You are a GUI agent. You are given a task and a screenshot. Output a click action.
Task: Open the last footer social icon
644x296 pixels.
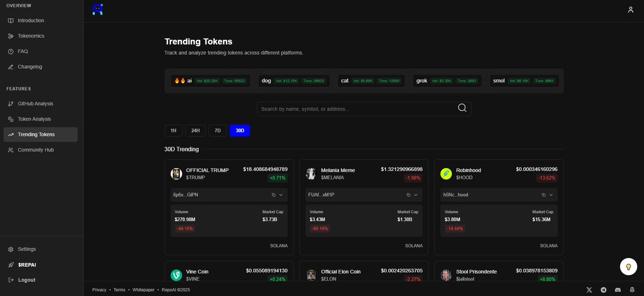click(x=632, y=290)
